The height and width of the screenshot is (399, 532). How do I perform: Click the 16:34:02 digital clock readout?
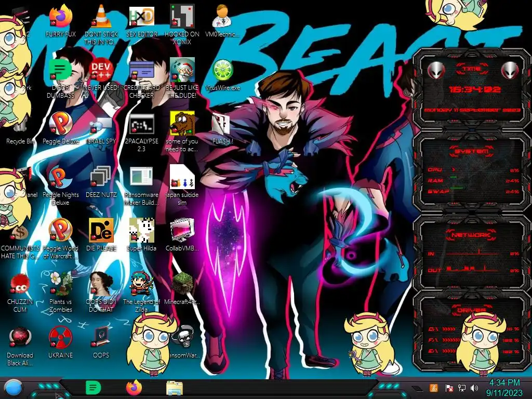pyautogui.click(x=475, y=89)
